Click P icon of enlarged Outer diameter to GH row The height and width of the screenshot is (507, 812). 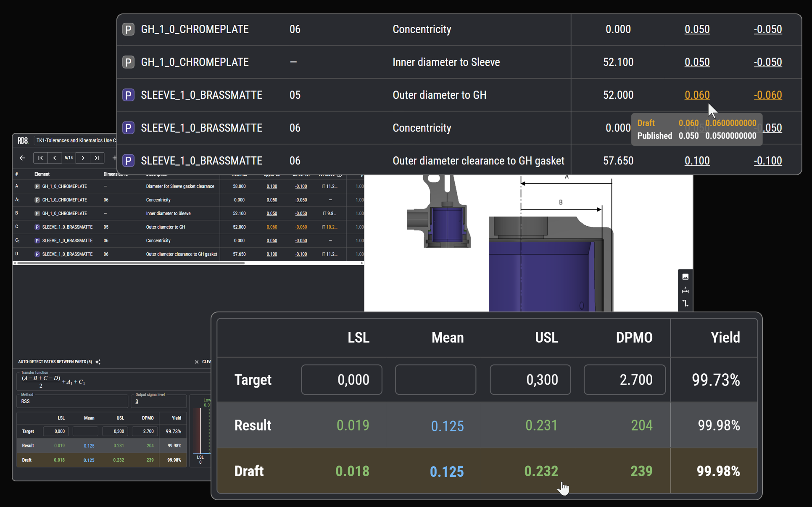[x=128, y=95]
